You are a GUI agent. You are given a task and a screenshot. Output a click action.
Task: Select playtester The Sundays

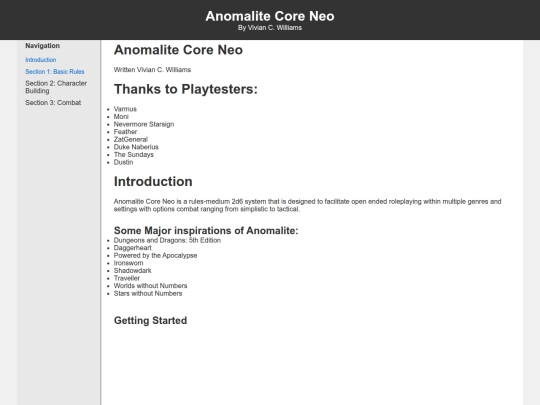pyautogui.click(x=134, y=154)
